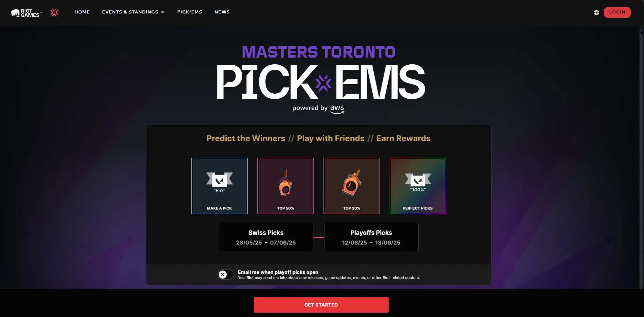Select the Top 20% gun buddy reward
The height and width of the screenshot is (317, 644).
point(352,186)
